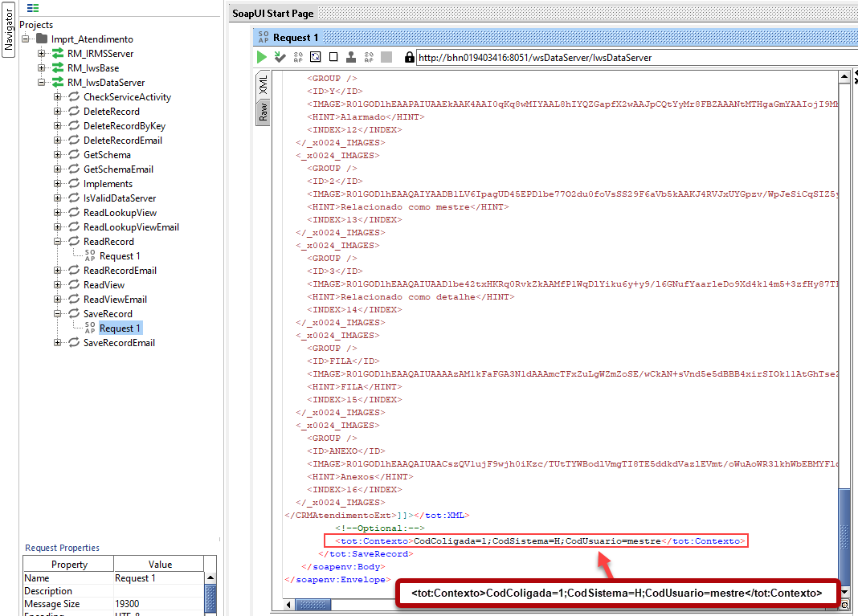Screen dimensions: 858x616
Task: Click the Description property row
Action: coord(114,591)
